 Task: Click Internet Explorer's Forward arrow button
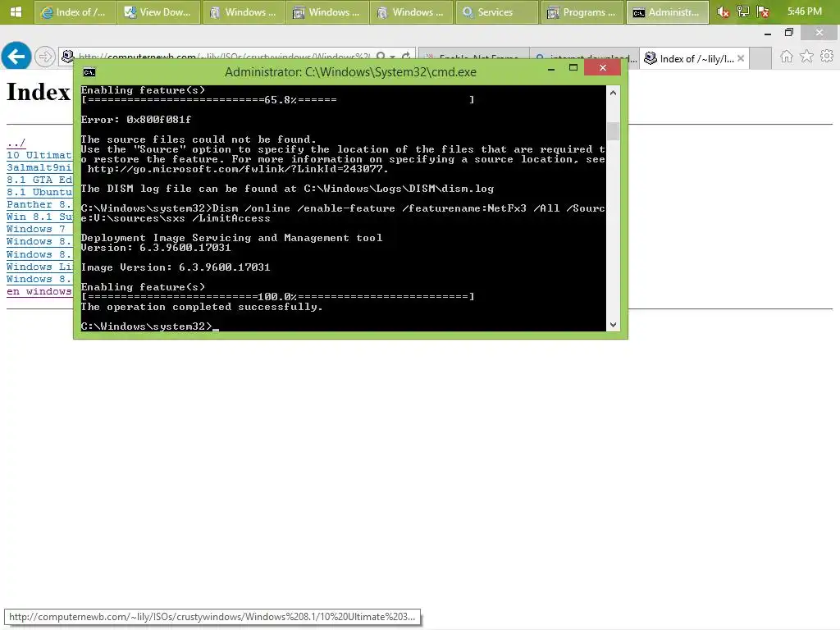[x=45, y=57]
